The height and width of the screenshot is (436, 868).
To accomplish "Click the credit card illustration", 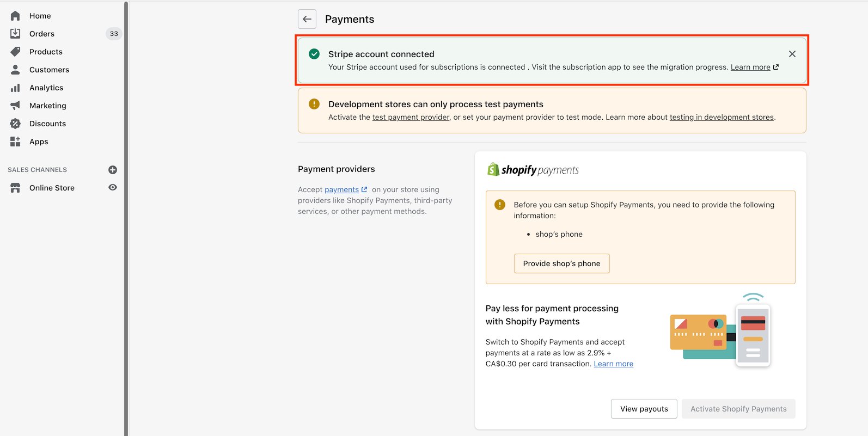I will coord(720,330).
